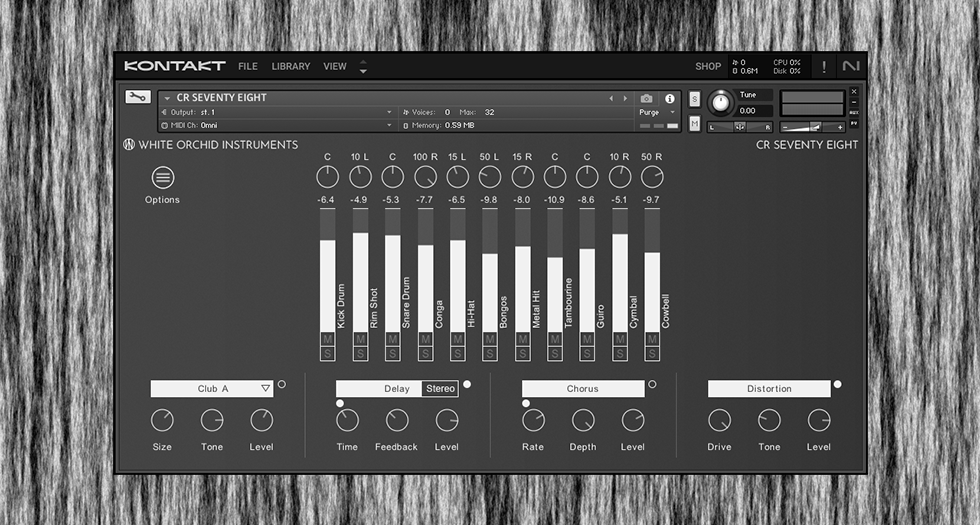This screenshot has height=525, width=980.
Task: Solo the Hi-Hat channel
Action: 458,354
